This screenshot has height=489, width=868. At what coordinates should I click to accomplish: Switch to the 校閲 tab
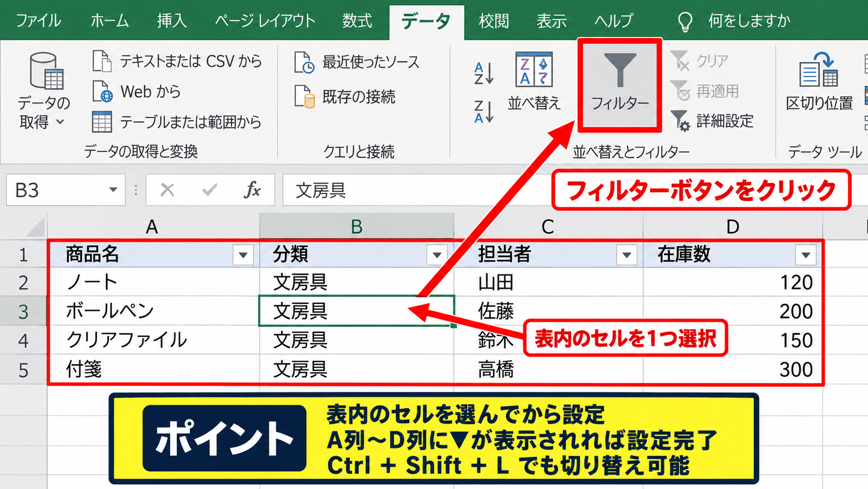[494, 21]
